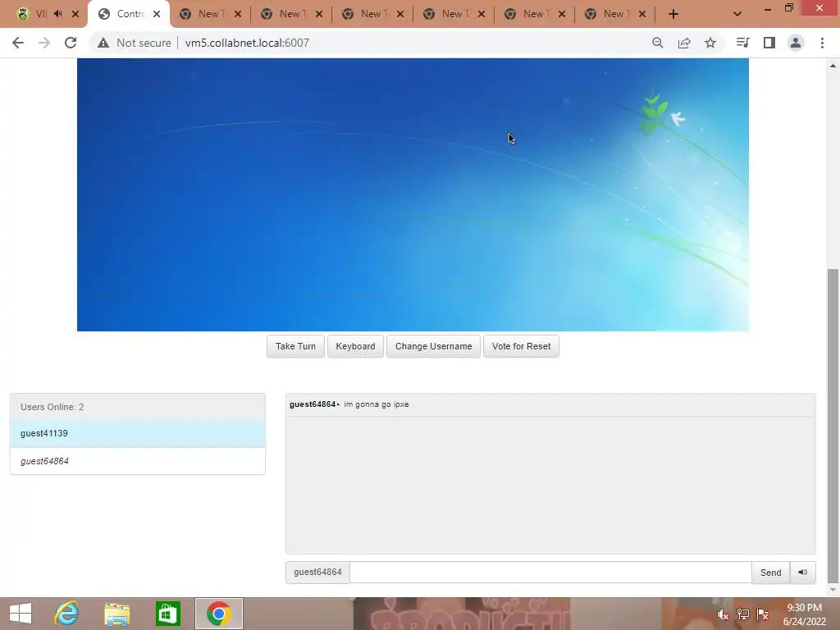Click chat message 'im gonna go ipxe'

(376, 404)
